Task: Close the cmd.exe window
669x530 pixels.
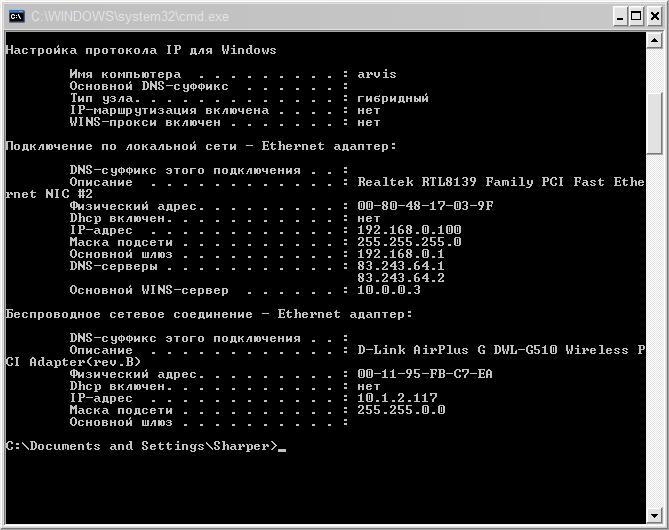Action: (x=652, y=16)
